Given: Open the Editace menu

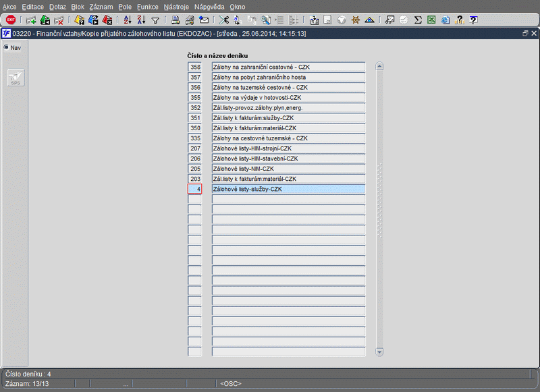Looking at the screenshot, I should click(x=32, y=7).
